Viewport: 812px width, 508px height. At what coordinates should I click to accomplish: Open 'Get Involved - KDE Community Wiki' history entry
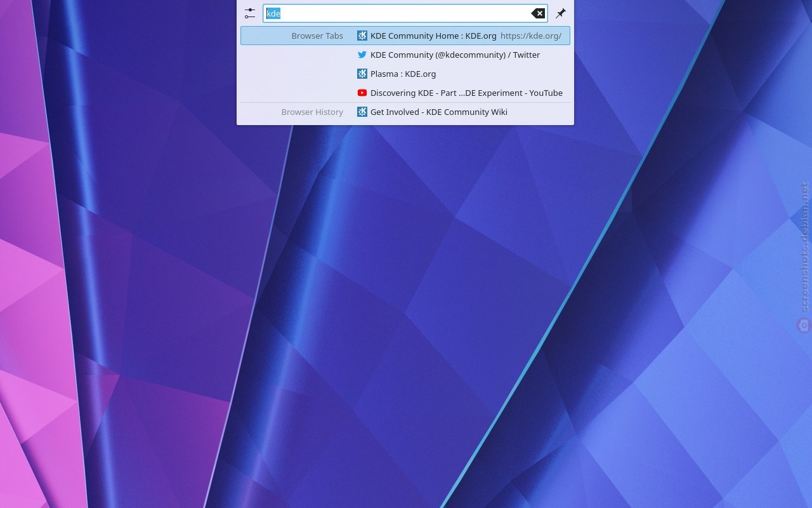(x=405, y=112)
